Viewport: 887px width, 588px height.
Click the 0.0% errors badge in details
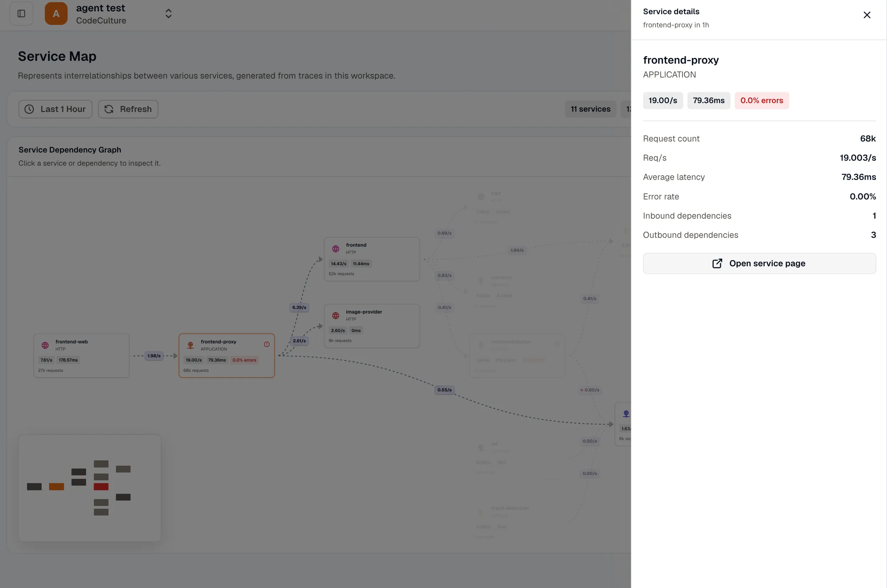click(761, 101)
